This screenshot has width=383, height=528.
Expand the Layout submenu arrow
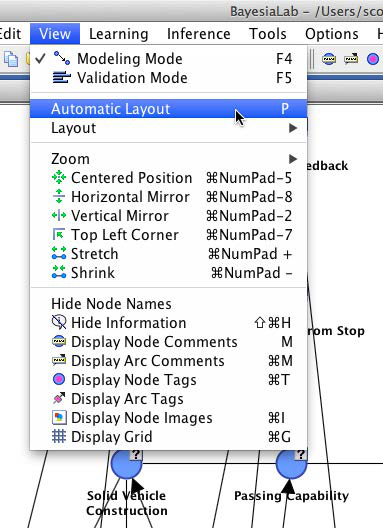(x=293, y=128)
